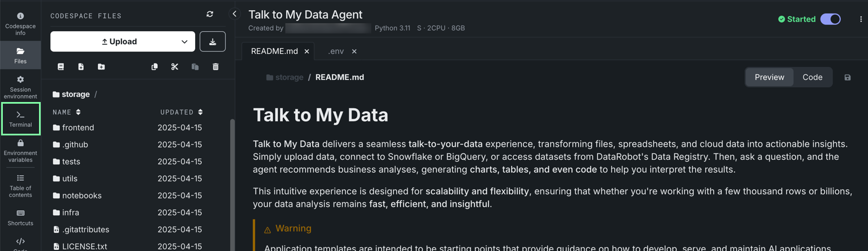Open the Session environment panel
The height and width of the screenshot is (251, 868).
point(20,87)
